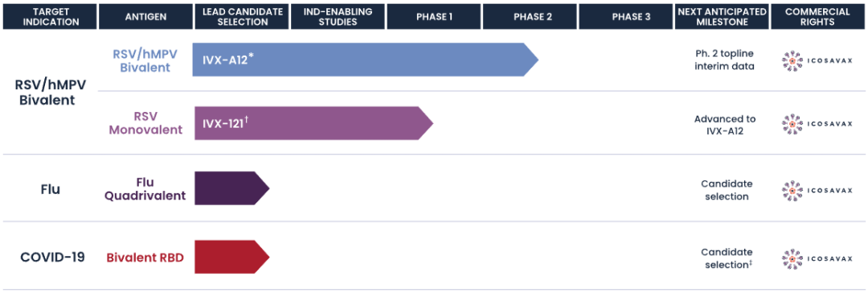The height and width of the screenshot is (293, 868).
Task: Select the Target Indication column header
Action: 48,17
